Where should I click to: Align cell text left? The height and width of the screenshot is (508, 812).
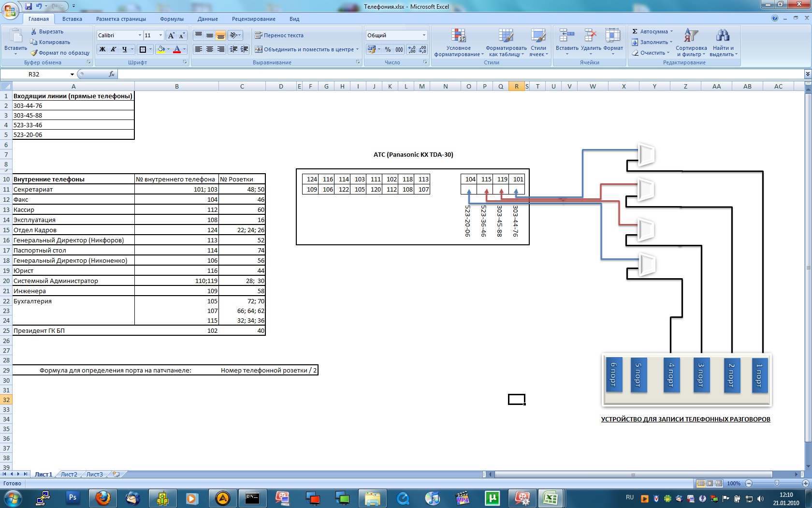(x=198, y=49)
